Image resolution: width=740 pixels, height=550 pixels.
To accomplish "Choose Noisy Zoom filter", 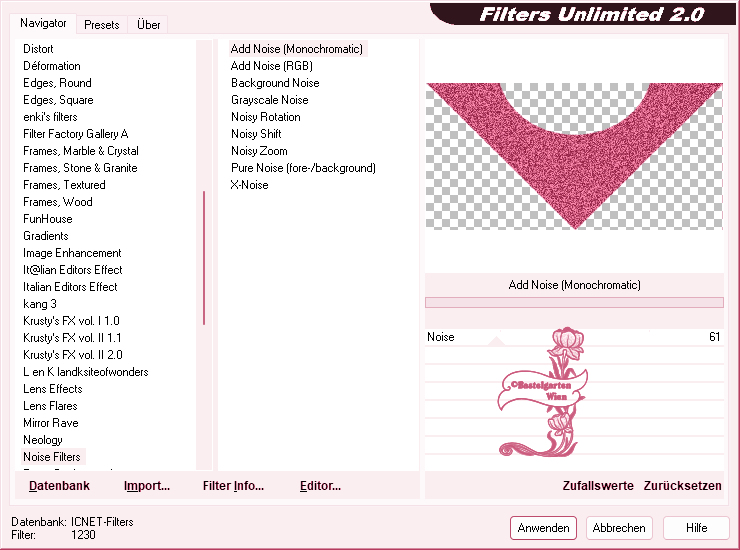I will (x=259, y=151).
